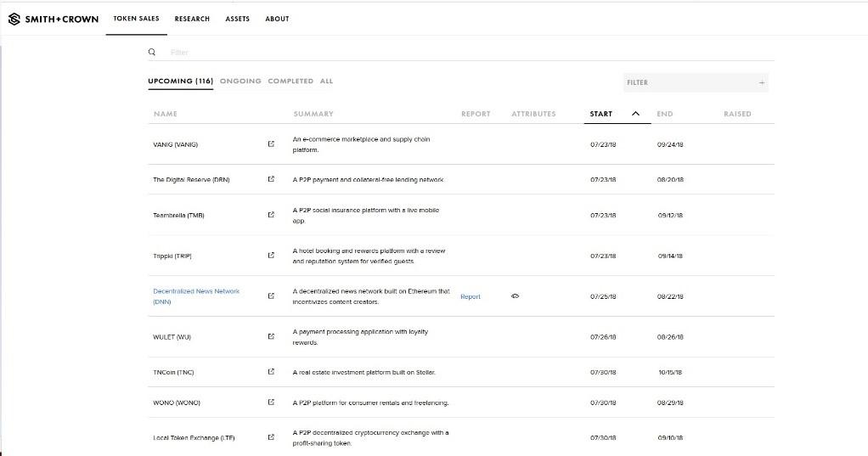Open external link icon for Decentralized News Network
The height and width of the screenshot is (456, 868).
(271, 296)
